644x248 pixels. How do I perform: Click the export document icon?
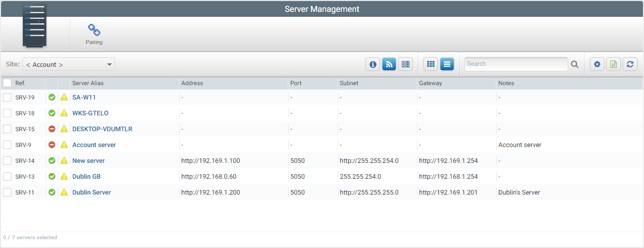tap(613, 64)
